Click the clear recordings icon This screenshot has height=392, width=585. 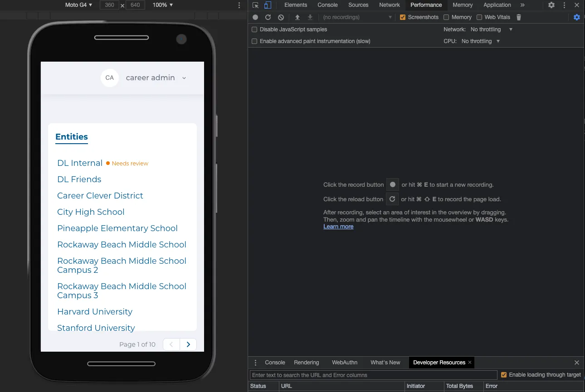coord(281,17)
